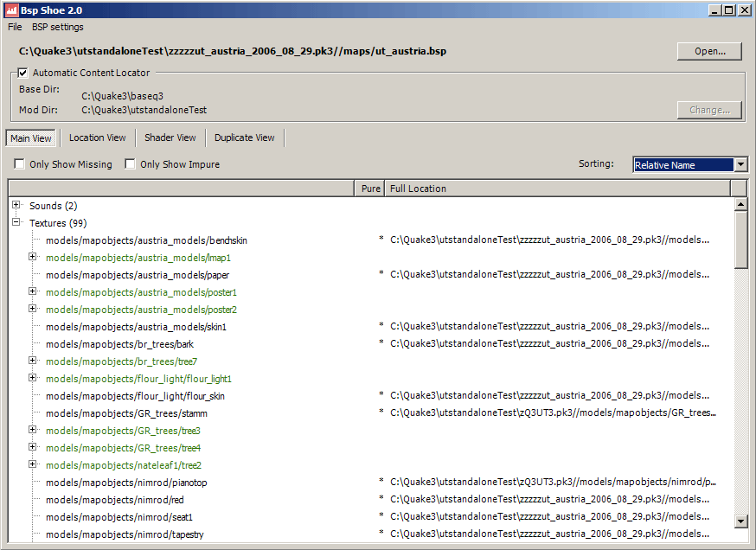Uncheck Automatic Content Locator checkbox

[23, 73]
